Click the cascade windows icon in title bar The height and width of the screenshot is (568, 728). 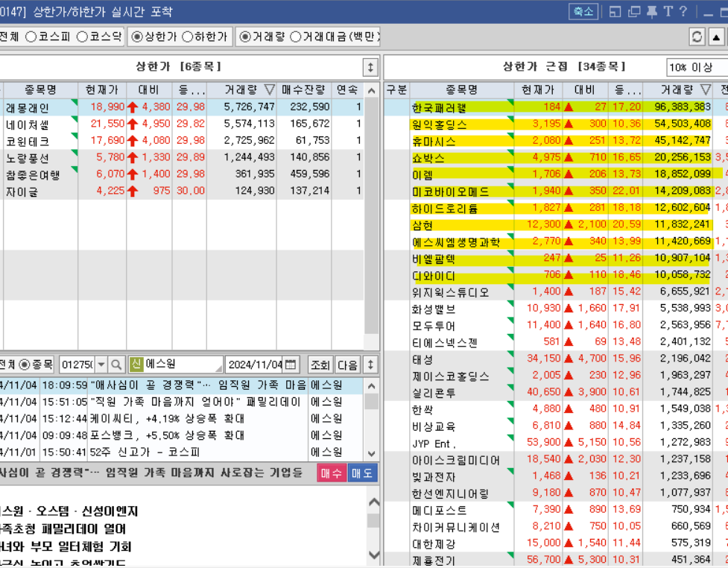click(x=634, y=12)
